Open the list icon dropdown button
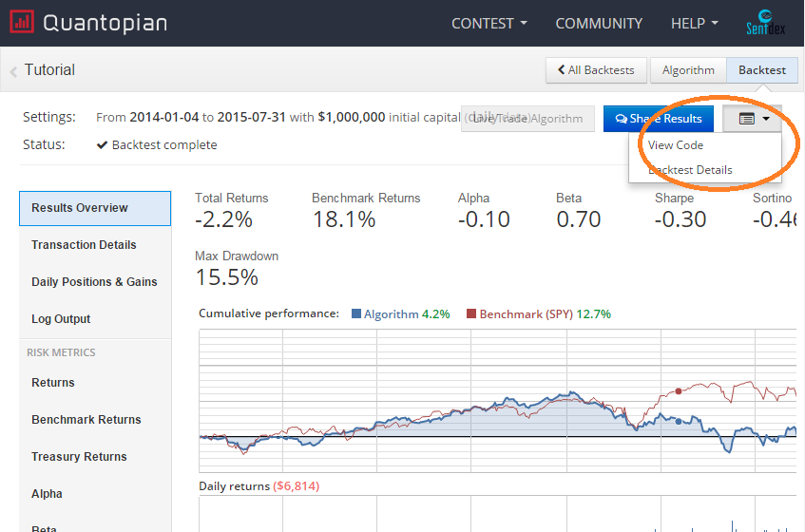Screen dimensions: 805x532 [x=752, y=119]
